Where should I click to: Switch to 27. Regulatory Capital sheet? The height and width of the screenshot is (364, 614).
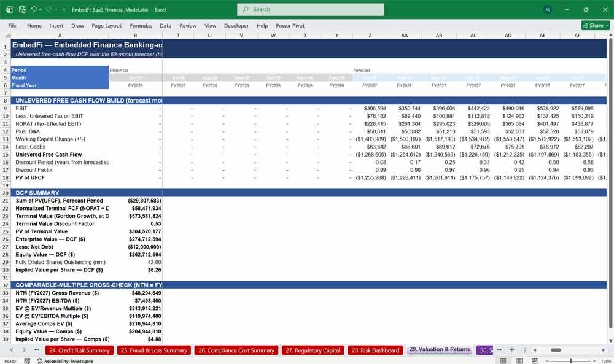(313, 350)
